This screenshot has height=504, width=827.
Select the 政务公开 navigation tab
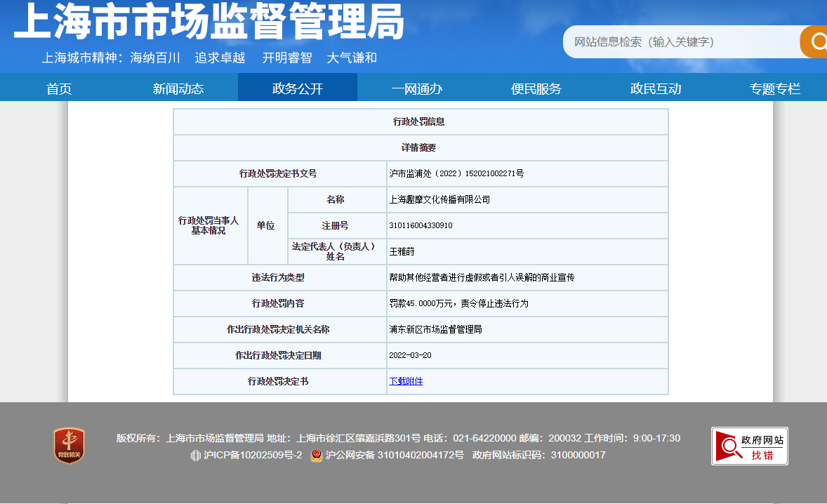point(298,88)
